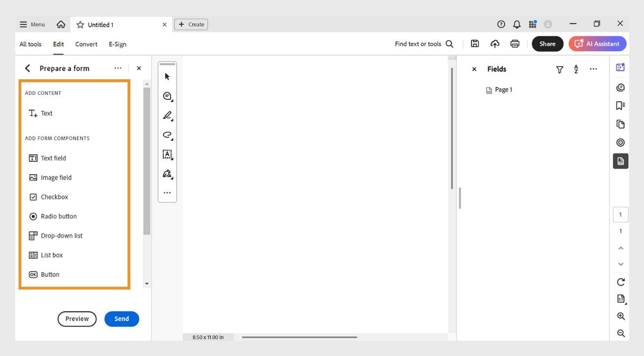Viewport: 644px width, 356px height.
Task: Open the Add comment tool
Action: [x=167, y=96]
